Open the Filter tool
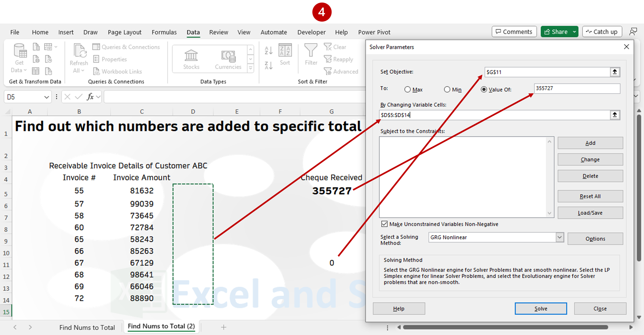 click(310, 58)
